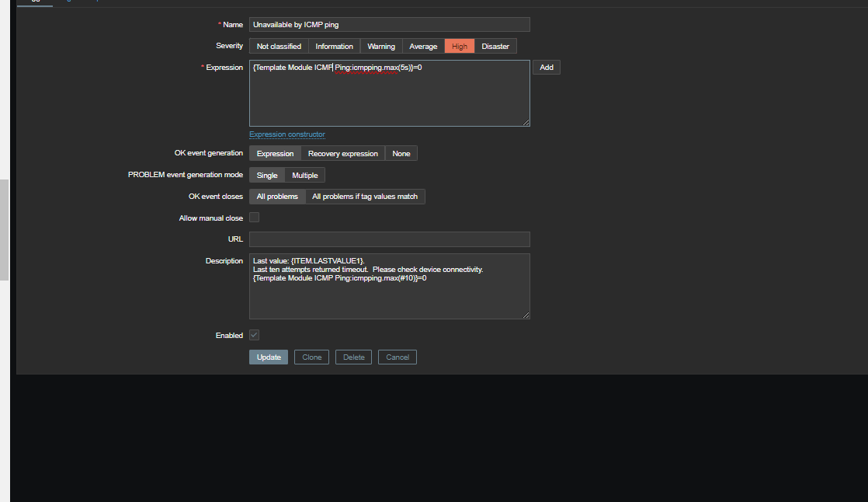The height and width of the screenshot is (502, 868).
Task: Click inside the Expression text area
Action: [x=389, y=97]
